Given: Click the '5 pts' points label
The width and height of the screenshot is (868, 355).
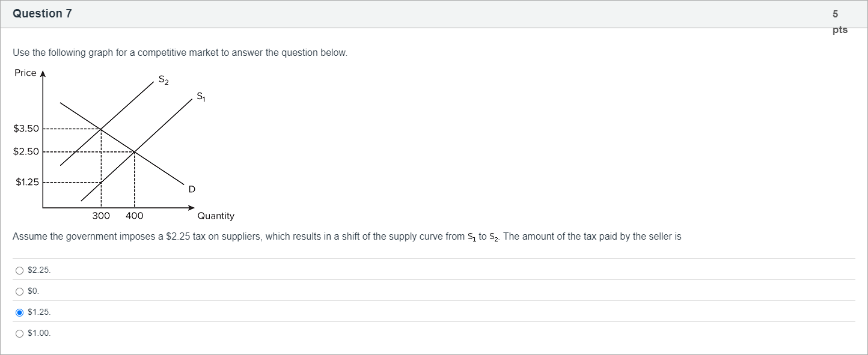Looking at the screenshot, I should (x=840, y=22).
